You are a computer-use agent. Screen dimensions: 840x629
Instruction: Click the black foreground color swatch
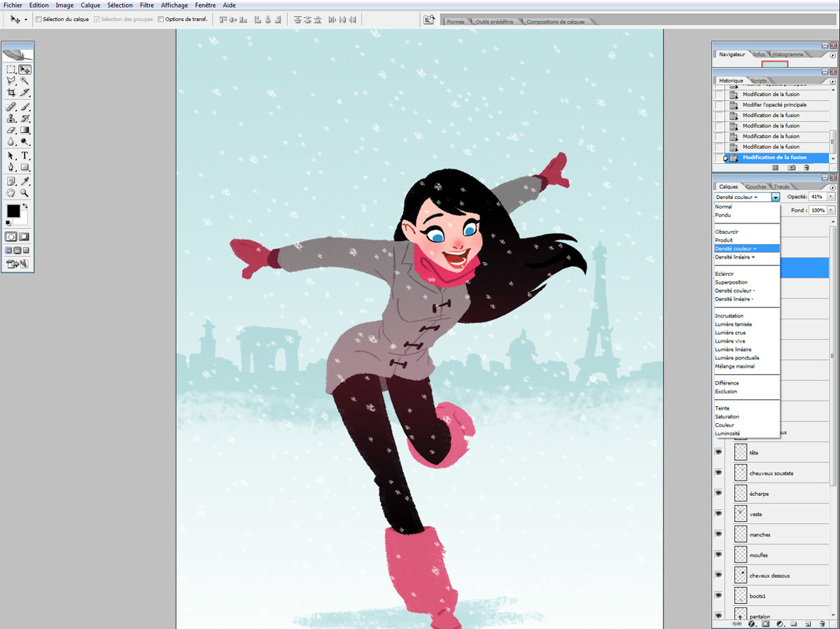13,212
